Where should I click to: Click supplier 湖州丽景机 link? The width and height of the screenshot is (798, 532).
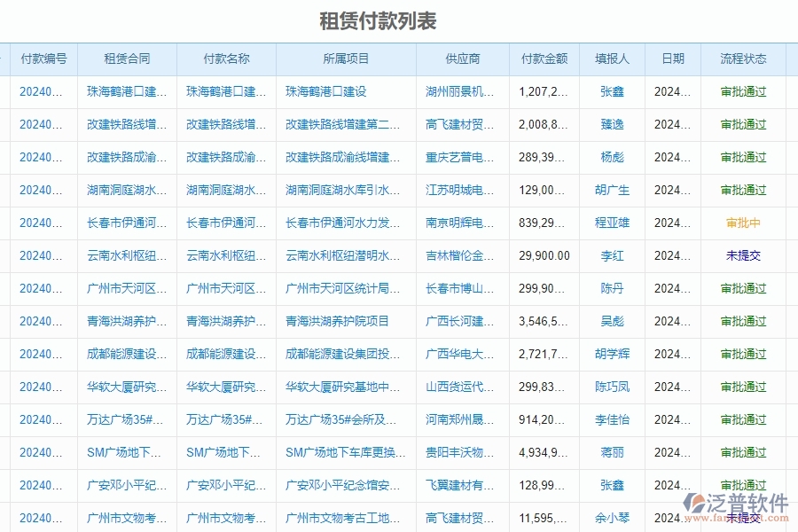pos(457,91)
